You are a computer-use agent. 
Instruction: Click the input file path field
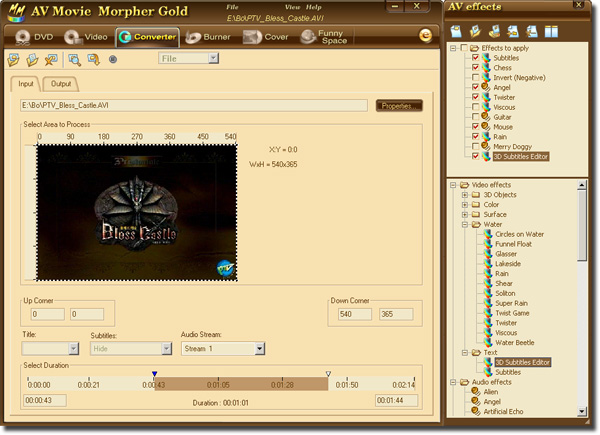click(194, 106)
